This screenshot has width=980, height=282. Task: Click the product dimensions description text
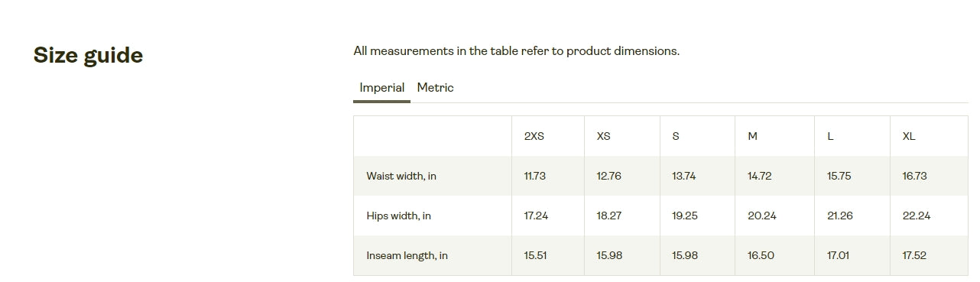coord(516,51)
